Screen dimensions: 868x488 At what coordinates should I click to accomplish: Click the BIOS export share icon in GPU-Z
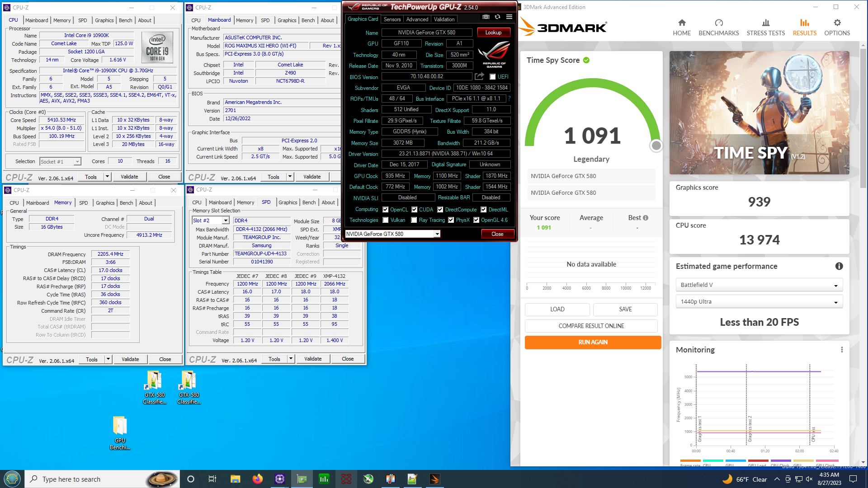point(479,76)
